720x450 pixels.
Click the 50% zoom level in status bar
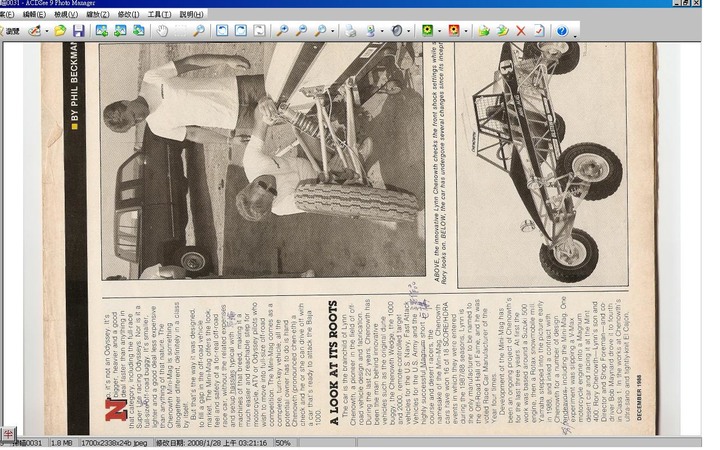tap(283, 443)
